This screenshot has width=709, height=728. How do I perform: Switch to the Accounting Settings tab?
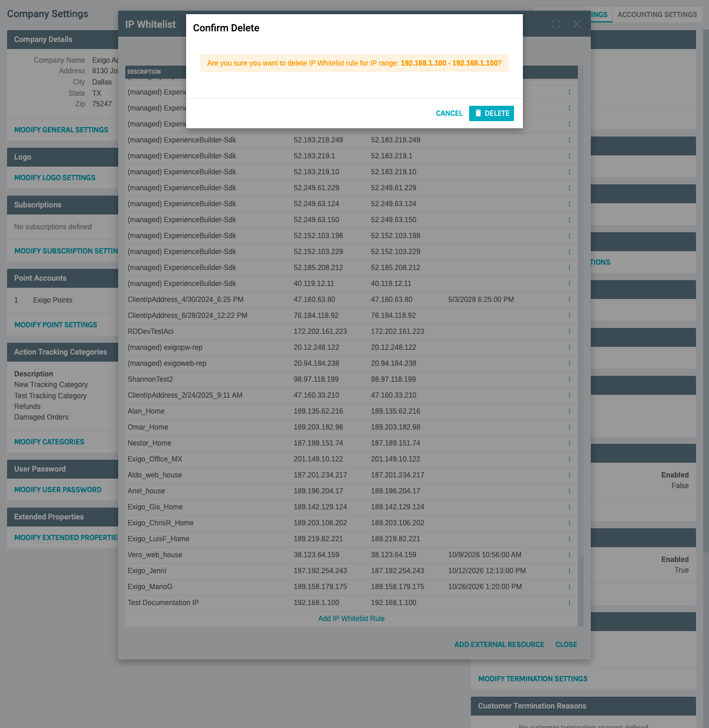tap(657, 14)
